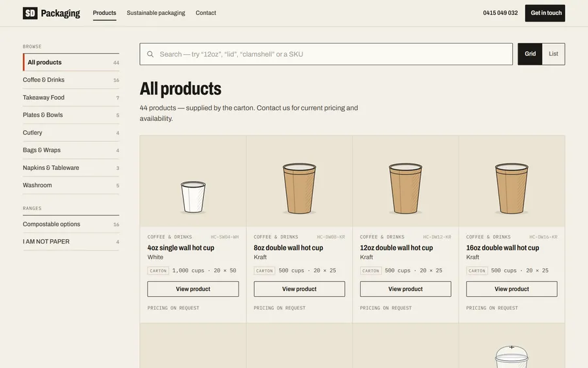
Task: Click SKU HC-DW16-KR text
Action: click(x=544, y=237)
